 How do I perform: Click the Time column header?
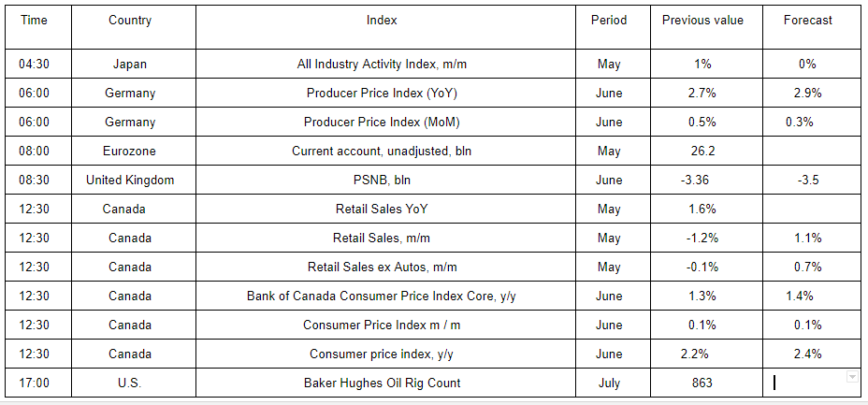click(34, 21)
